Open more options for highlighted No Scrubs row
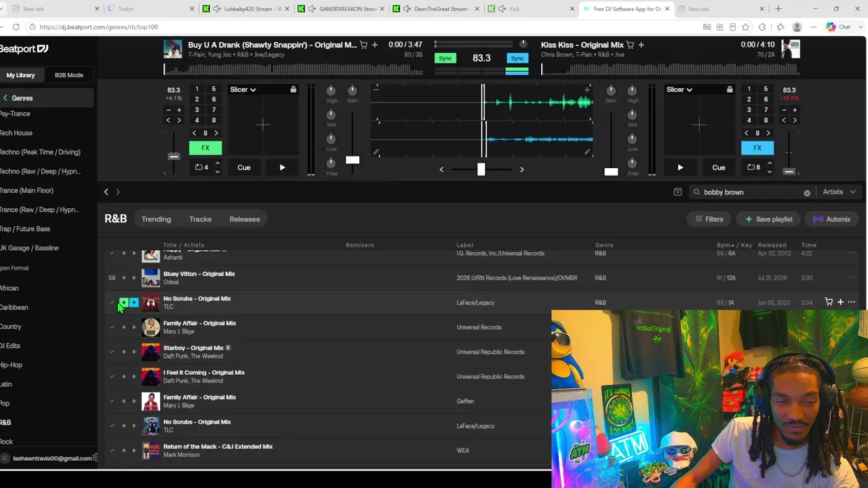This screenshot has width=868, height=488. (852, 302)
